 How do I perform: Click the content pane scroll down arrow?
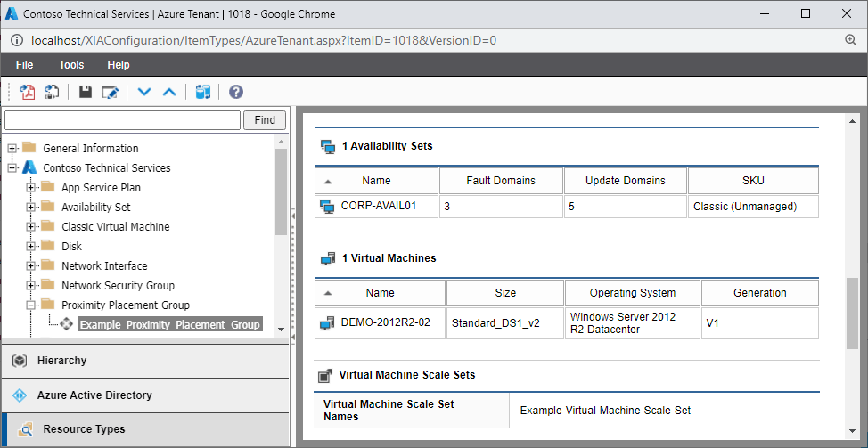853,431
